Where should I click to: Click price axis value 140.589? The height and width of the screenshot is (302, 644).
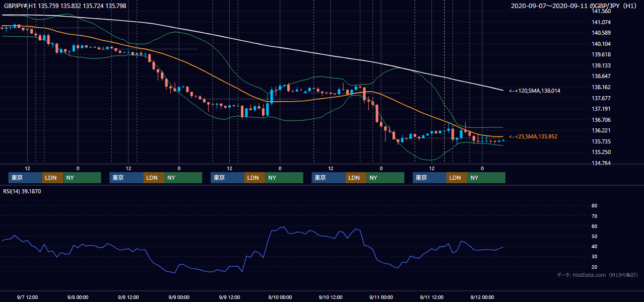coord(601,33)
